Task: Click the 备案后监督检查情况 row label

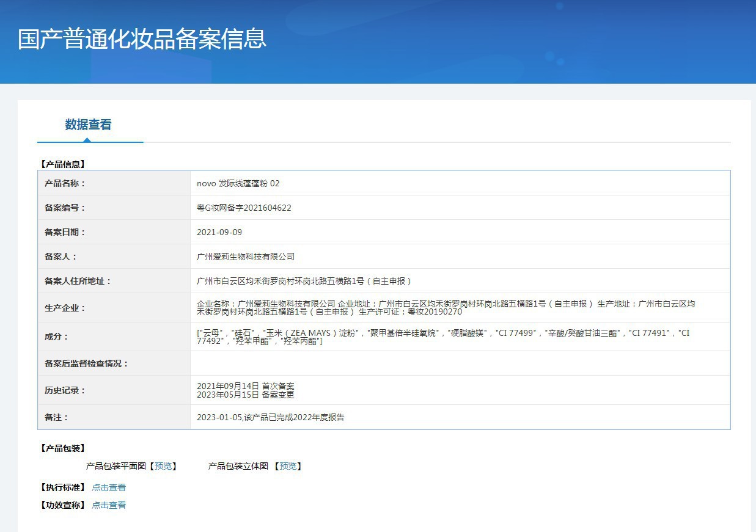Action: point(87,363)
